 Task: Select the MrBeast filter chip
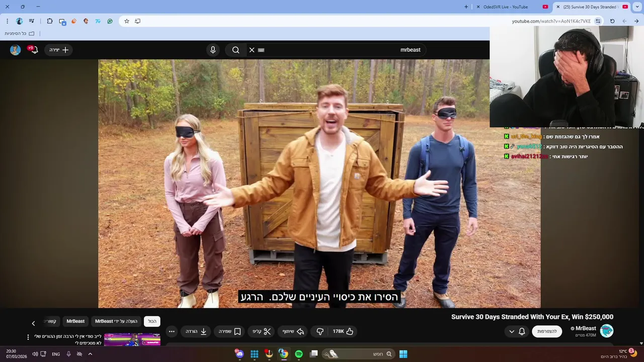75,321
